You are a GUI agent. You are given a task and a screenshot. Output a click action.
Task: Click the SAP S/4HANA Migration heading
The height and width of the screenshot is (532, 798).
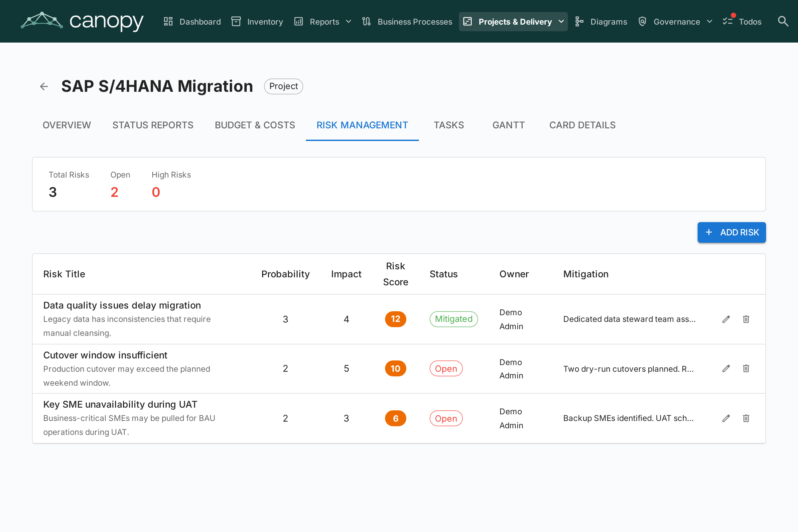tap(157, 86)
